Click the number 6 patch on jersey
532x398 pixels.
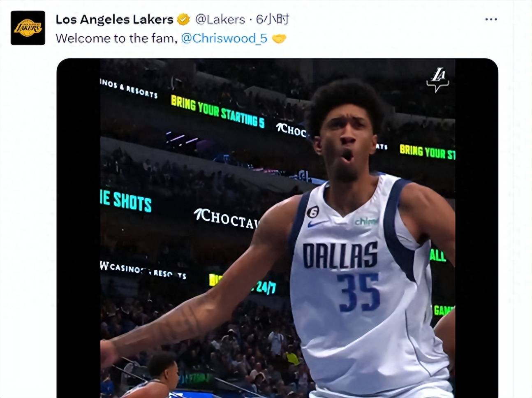point(313,212)
